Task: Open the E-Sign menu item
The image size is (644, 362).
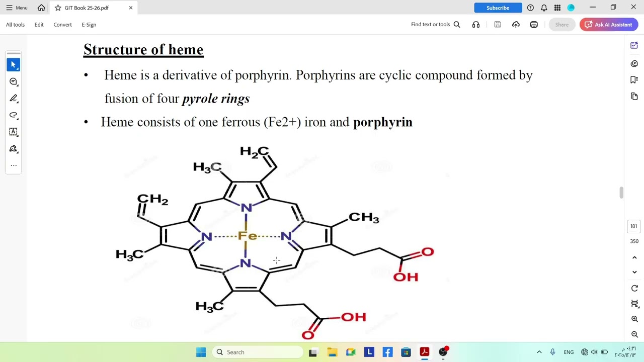Action: coord(89,25)
